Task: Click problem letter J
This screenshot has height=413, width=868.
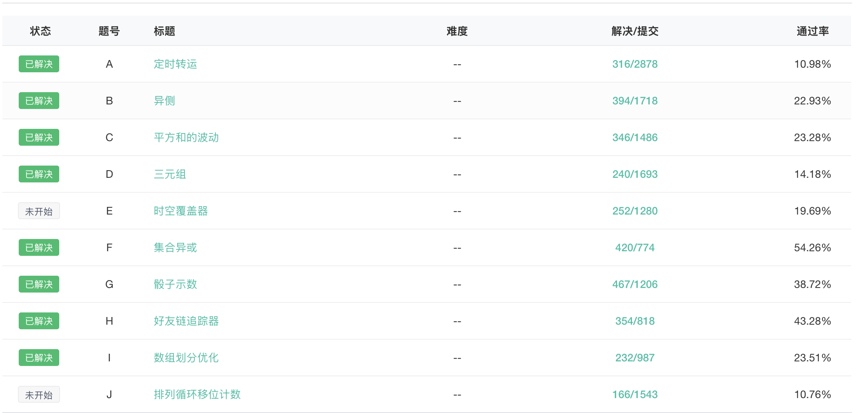Action: click(109, 394)
